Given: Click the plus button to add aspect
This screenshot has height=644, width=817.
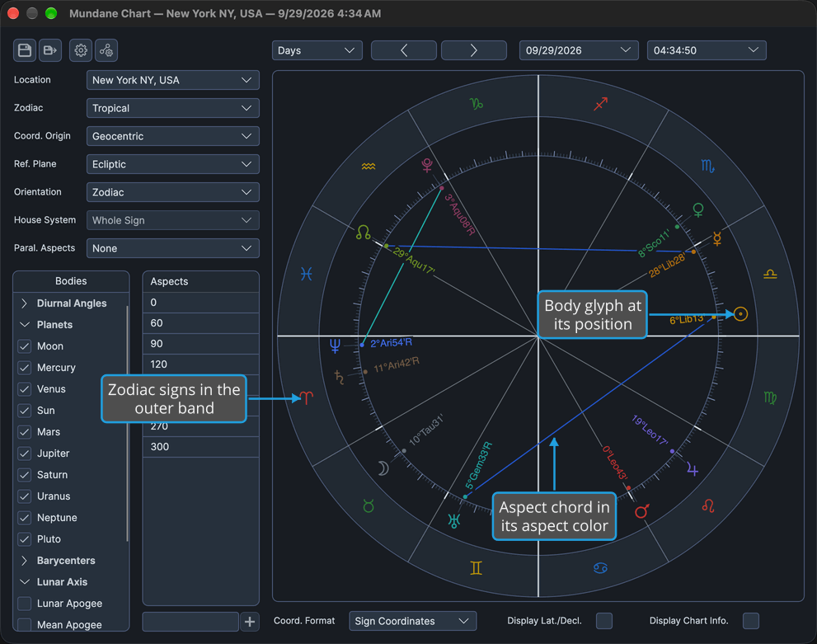Looking at the screenshot, I should pyautogui.click(x=250, y=622).
